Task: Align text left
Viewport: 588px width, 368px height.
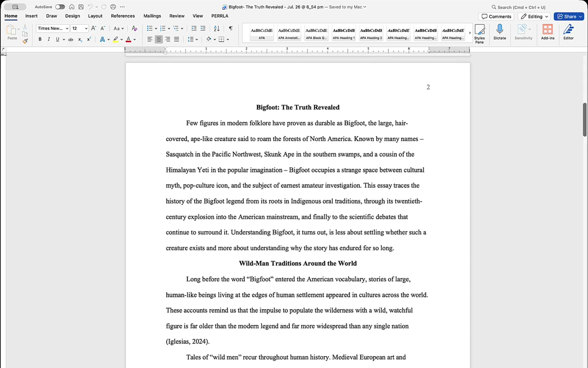Action: [x=150, y=39]
